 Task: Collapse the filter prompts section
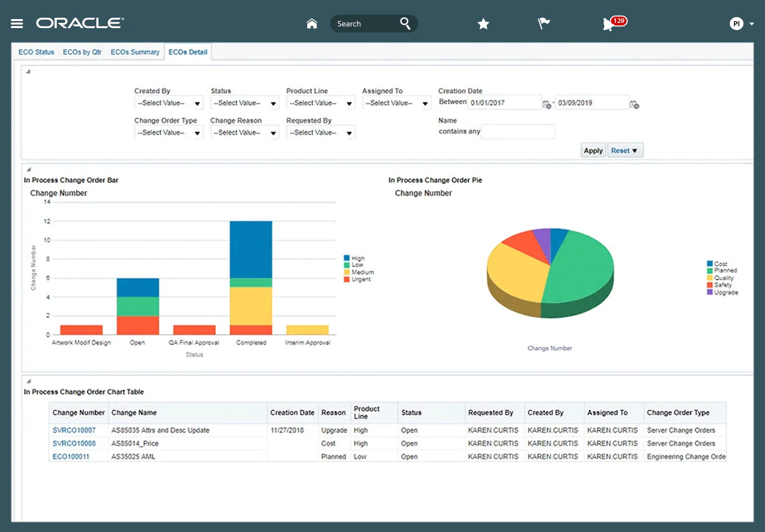coord(28,71)
